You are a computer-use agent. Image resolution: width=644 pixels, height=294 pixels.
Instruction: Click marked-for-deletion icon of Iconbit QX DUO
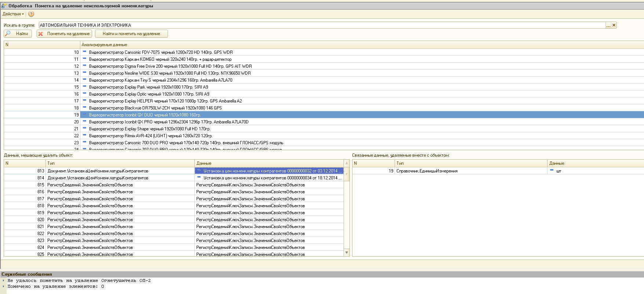click(x=84, y=115)
